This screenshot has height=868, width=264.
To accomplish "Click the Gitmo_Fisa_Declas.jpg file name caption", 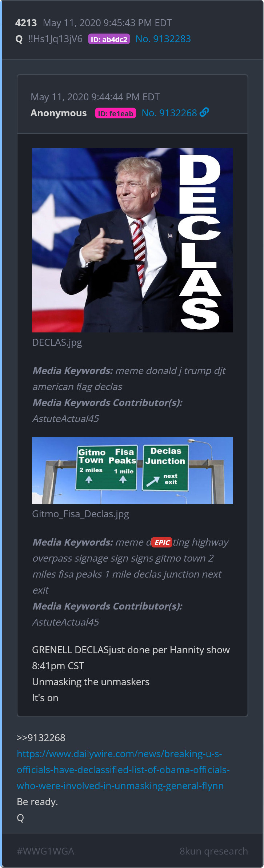I will point(80,514).
